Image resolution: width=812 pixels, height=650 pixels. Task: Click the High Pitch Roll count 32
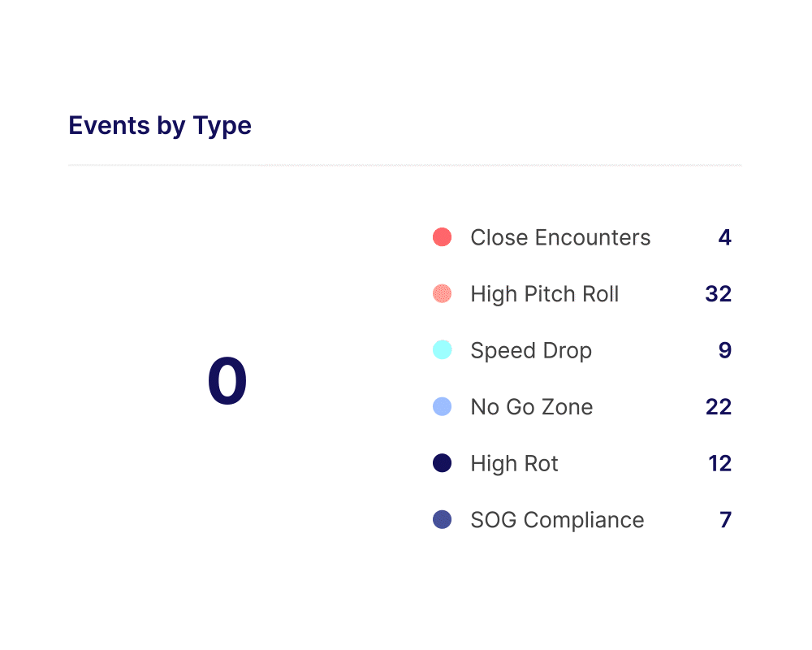point(719,293)
